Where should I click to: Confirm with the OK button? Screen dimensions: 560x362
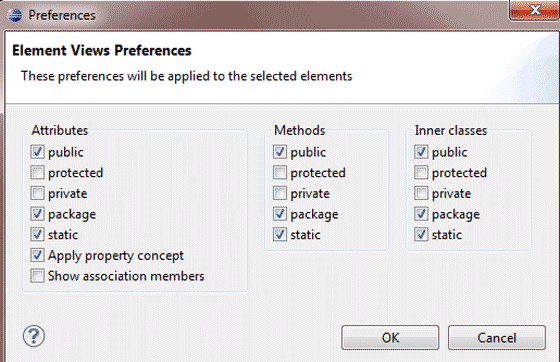pyautogui.click(x=390, y=337)
